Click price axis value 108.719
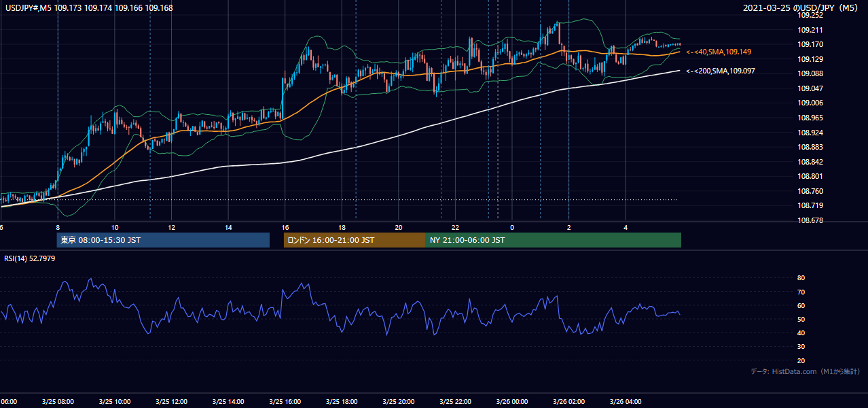This screenshot has width=868, height=408. 810,206
